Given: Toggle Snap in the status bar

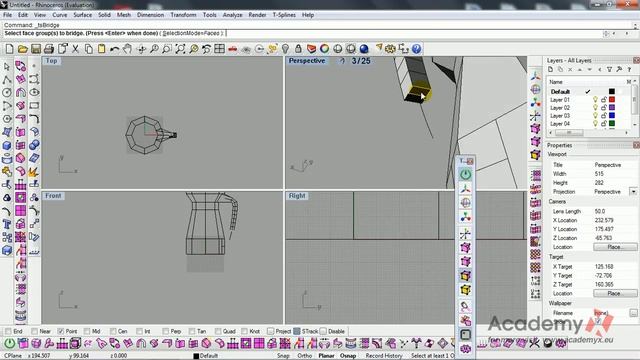Looking at the screenshot, I should click(283, 356).
